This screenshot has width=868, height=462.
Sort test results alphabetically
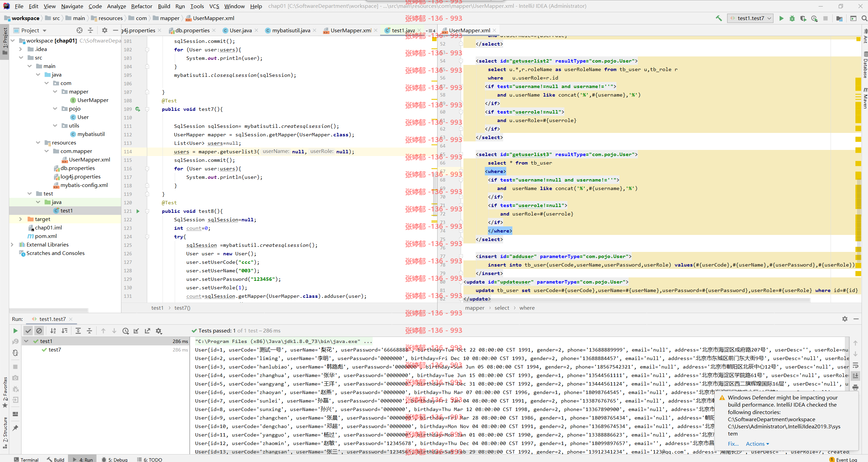pyautogui.click(x=53, y=331)
